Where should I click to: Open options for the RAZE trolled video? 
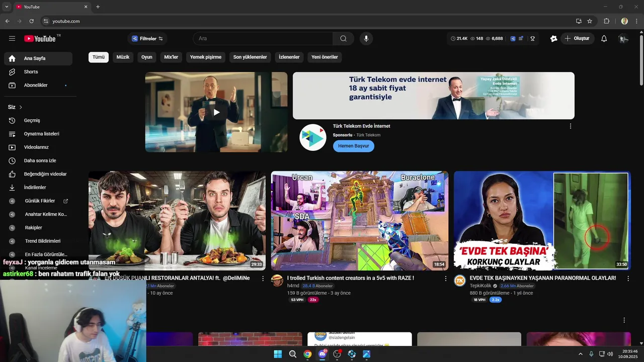[x=445, y=278]
